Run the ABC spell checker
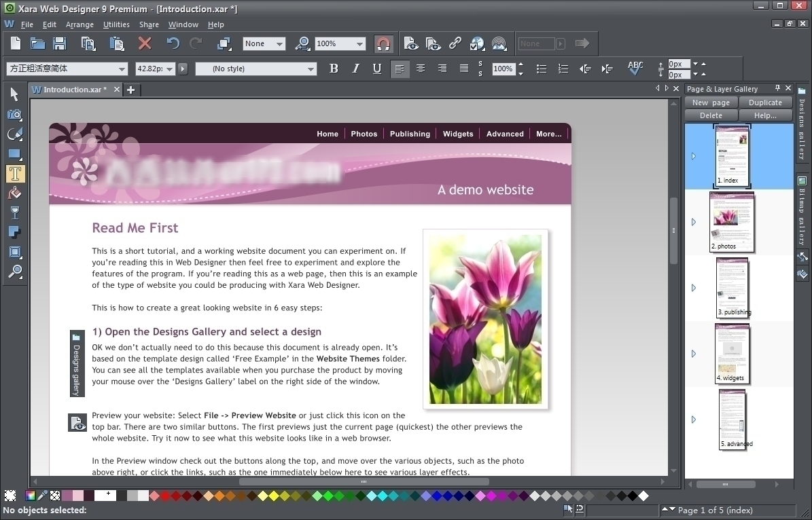812x520 pixels. 635,68
